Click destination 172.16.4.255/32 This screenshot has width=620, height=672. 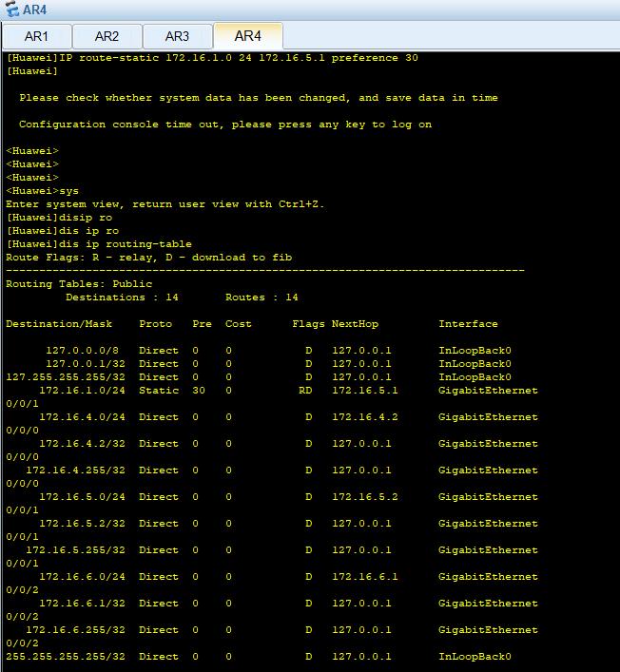(76, 470)
